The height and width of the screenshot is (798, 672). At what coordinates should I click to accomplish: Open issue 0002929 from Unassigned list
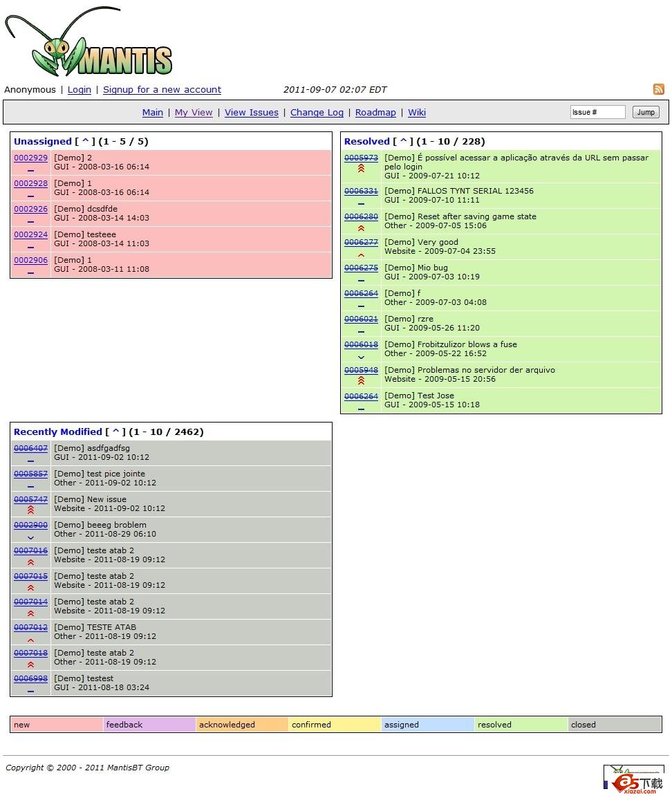[x=30, y=158]
